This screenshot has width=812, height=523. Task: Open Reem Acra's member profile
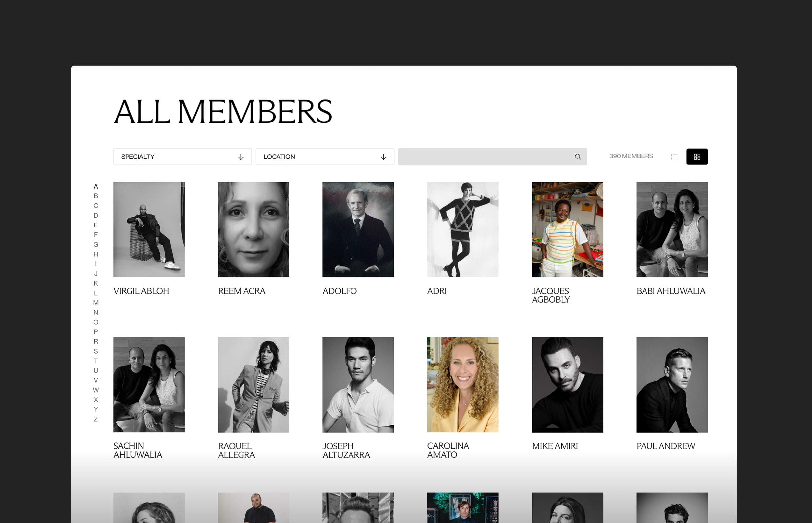[253, 229]
